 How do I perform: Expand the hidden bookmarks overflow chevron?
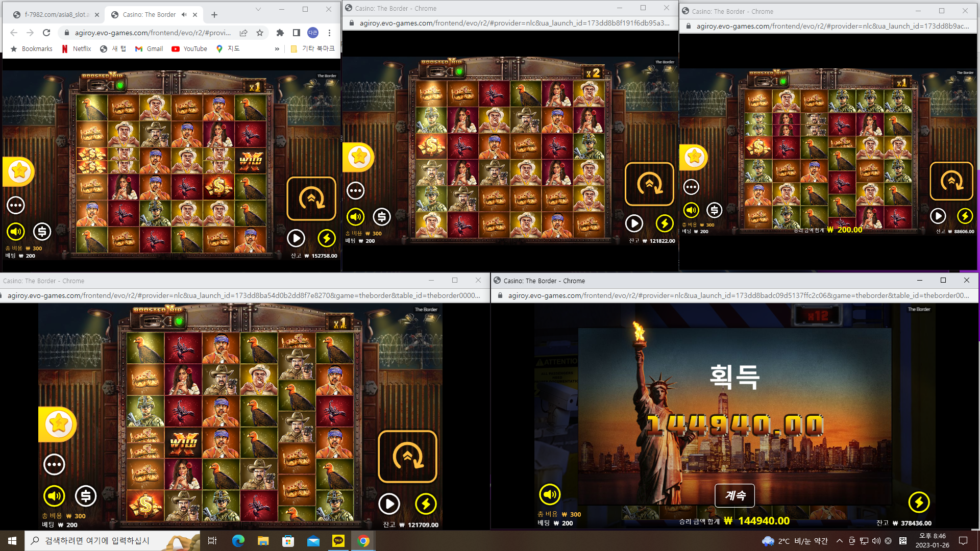click(x=277, y=49)
